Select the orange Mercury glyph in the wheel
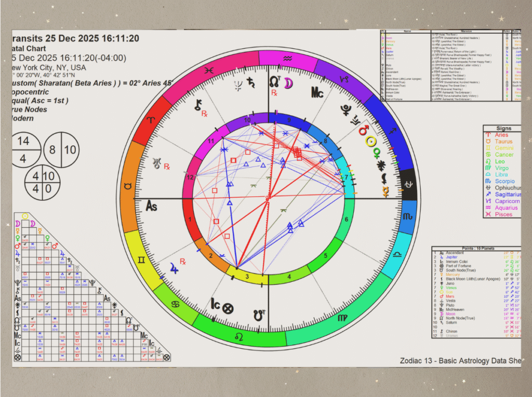The width and height of the screenshot is (532, 397). point(386,193)
